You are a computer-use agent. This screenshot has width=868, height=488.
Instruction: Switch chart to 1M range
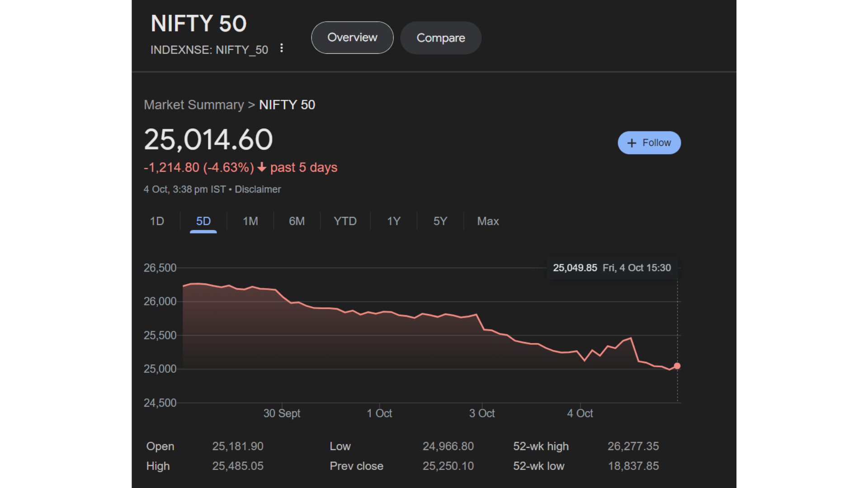click(250, 221)
